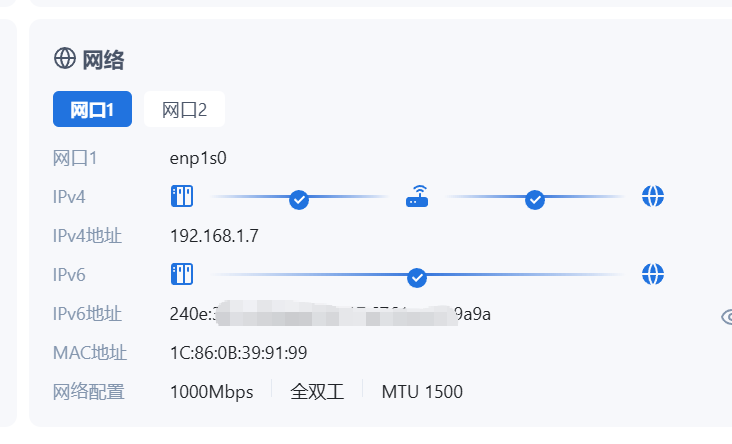
Task: Click the 1000Mbps speed value
Action: [x=212, y=392]
